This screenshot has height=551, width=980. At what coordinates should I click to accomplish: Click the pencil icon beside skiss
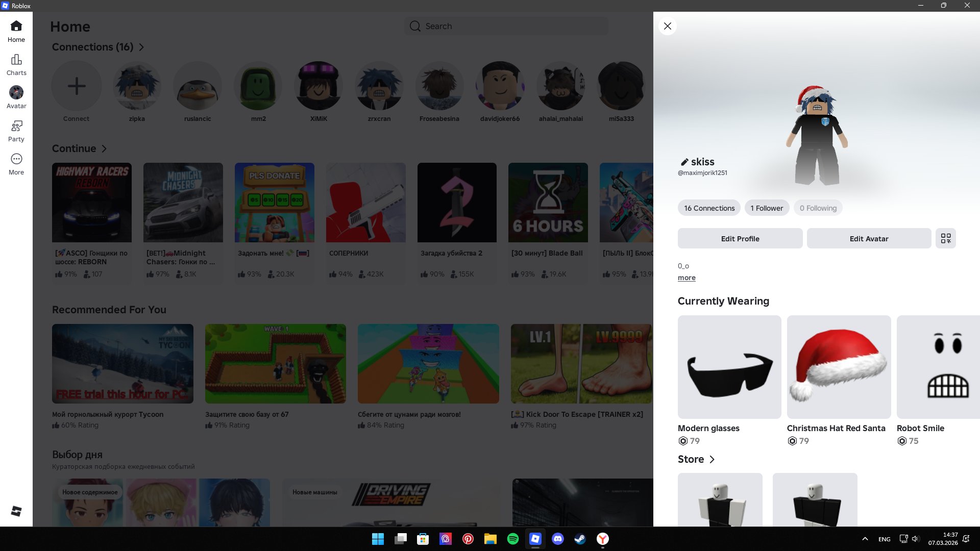pos(684,162)
